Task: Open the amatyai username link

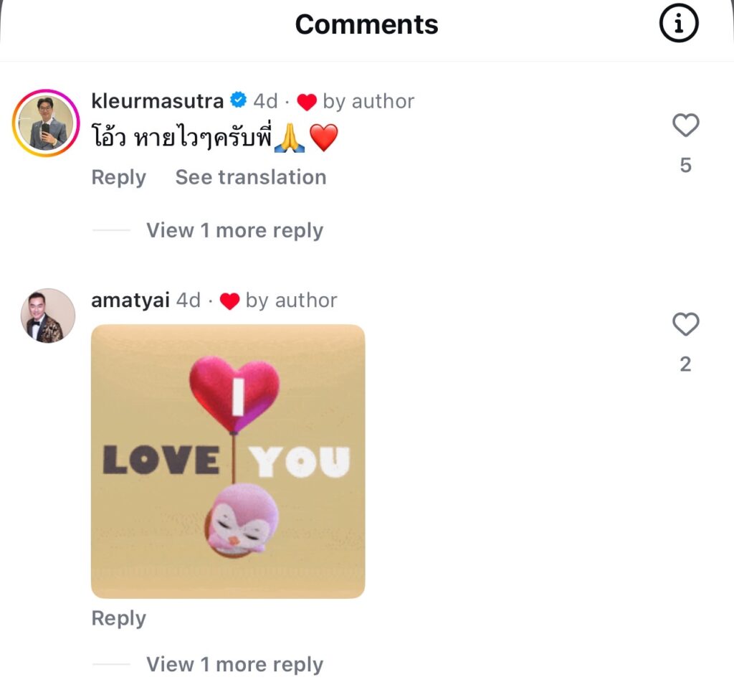Action: point(130,300)
